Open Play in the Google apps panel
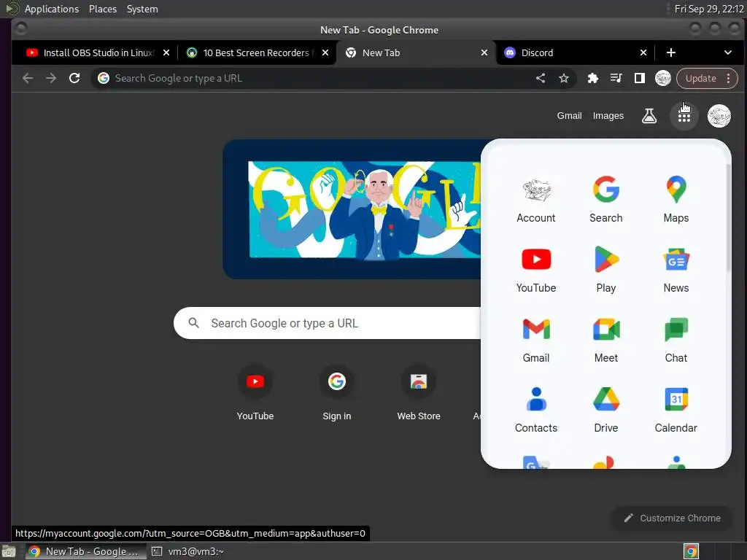This screenshot has height=560, width=747. (606, 271)
